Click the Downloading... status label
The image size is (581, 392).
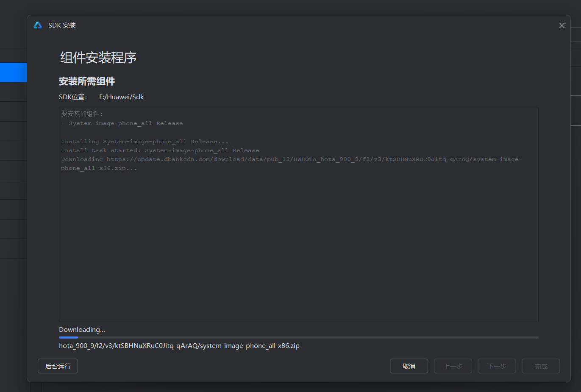[82, 330]
